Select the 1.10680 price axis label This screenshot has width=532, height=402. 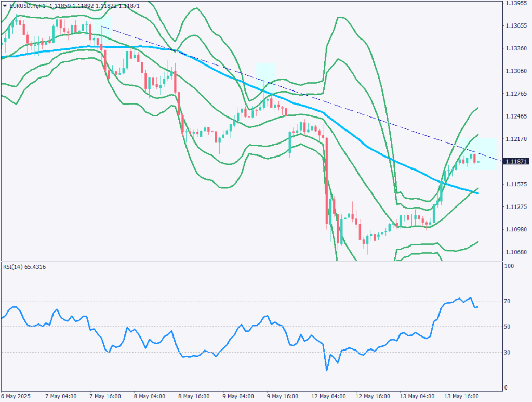pos(516,252)
